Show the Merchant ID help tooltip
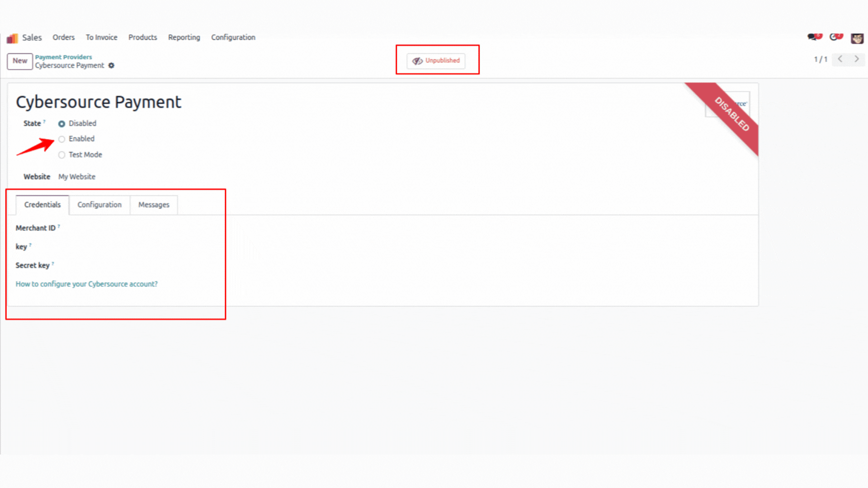 (x=59, y=226)
